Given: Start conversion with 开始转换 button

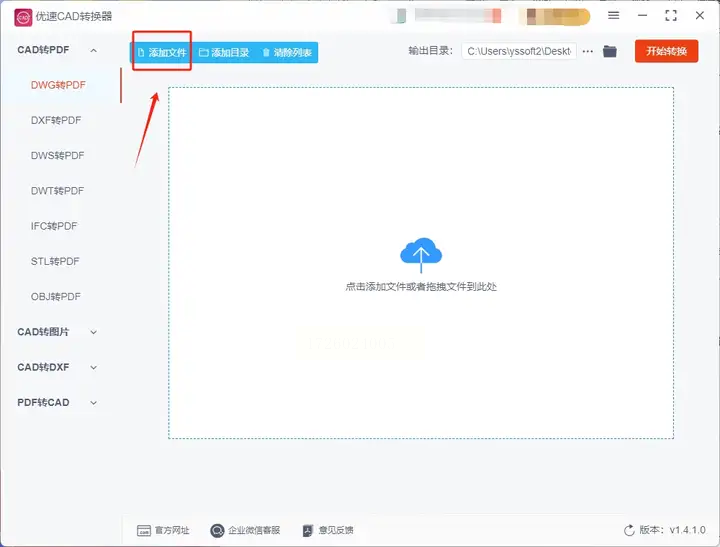Looking at the screenshot, I should (666, 51).
